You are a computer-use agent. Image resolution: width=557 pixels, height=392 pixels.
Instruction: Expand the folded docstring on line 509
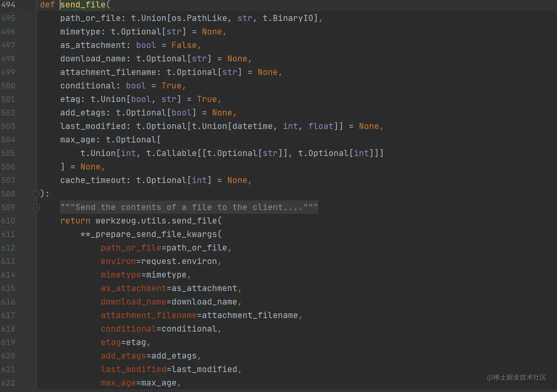point(36,207)
